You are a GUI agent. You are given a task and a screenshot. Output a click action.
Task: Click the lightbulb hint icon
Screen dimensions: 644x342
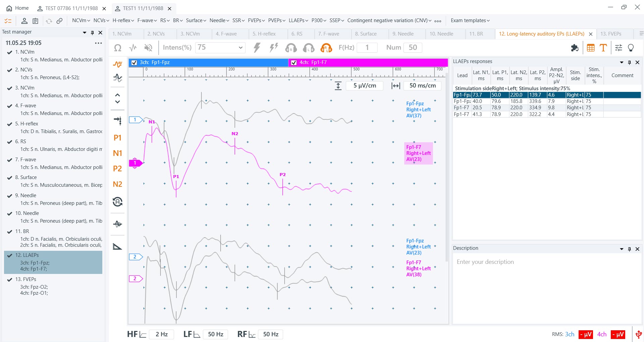point(631,48)
